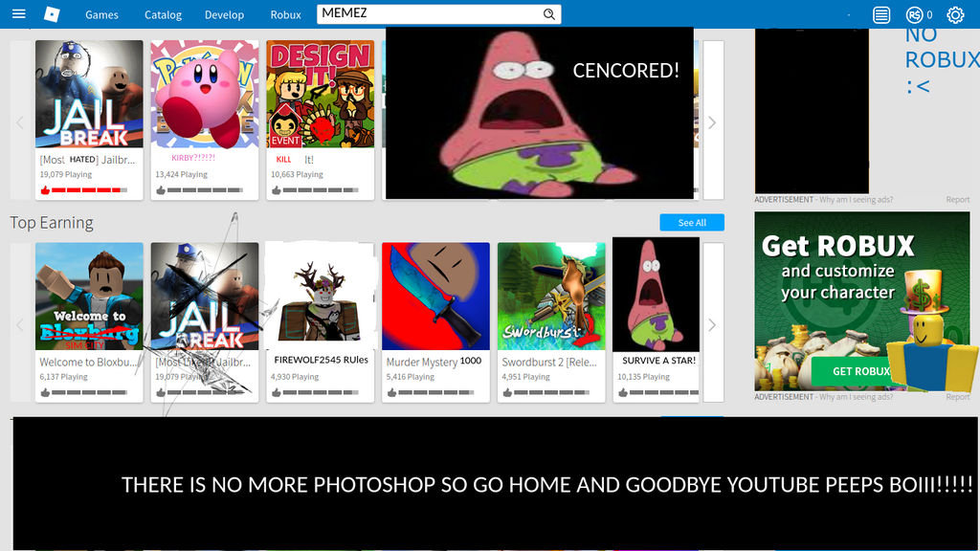Click the 'KIRBY?!?!?!' game title
The width and height of the screenshot is (980, 551).
click(x=193, y=158)
